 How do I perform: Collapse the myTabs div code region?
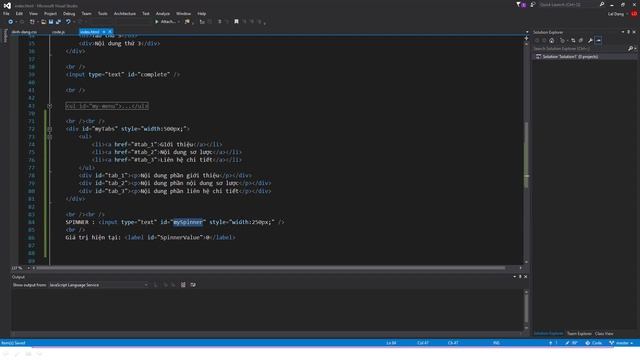coord(49,129)
